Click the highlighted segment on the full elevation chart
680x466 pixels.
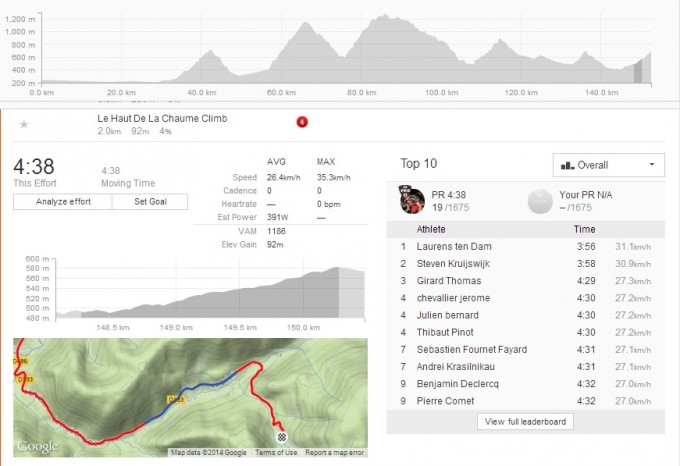click(638, 72)
